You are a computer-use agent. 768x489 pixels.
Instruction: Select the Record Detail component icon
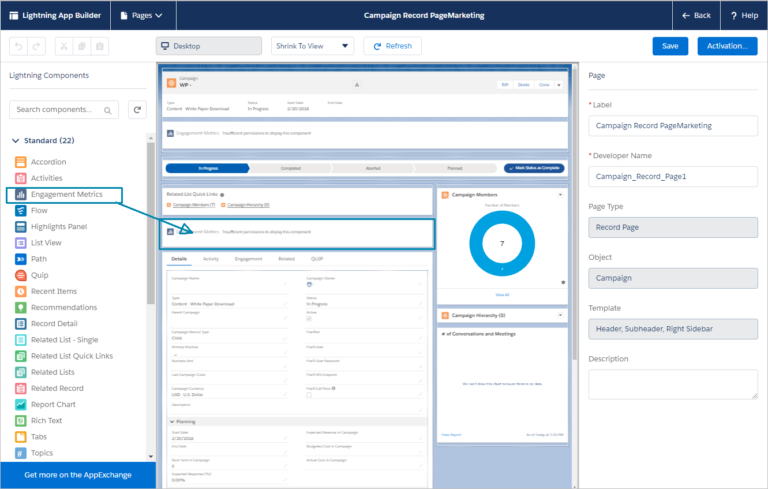point(21,324)
